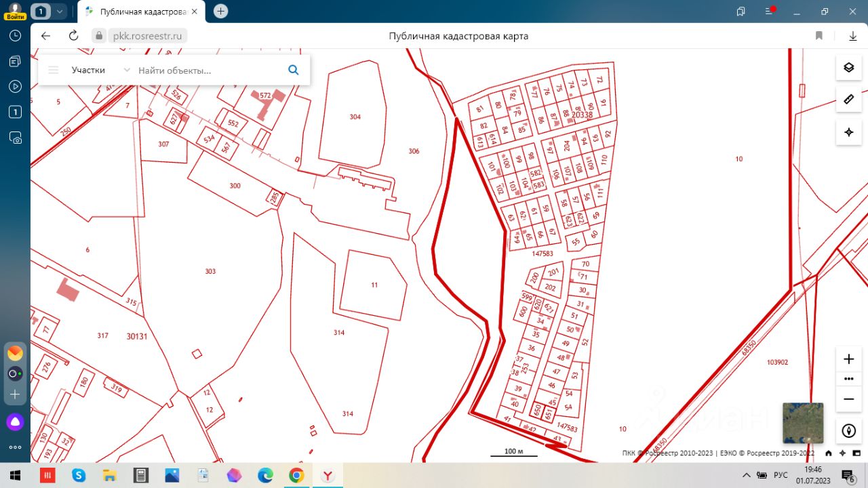Open Skype from the taskbar
The height and width of the screenshot is (488, 868).
point(79,476)
